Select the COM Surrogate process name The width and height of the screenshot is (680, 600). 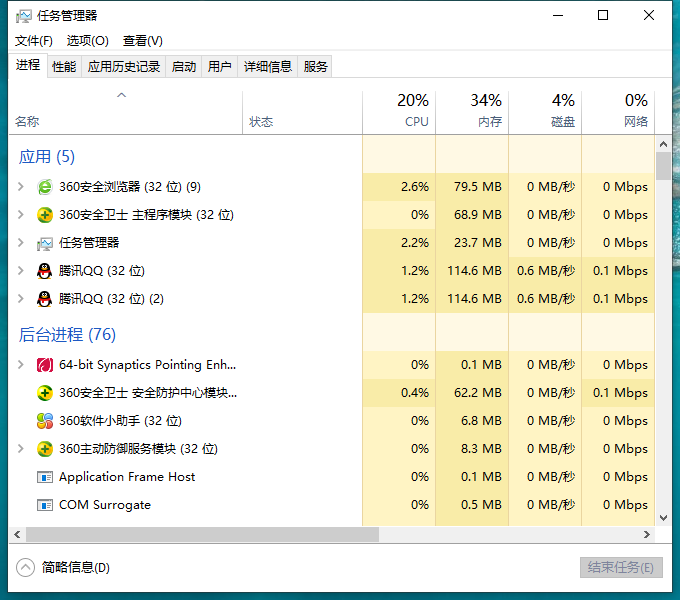click(x=105, y=505)
